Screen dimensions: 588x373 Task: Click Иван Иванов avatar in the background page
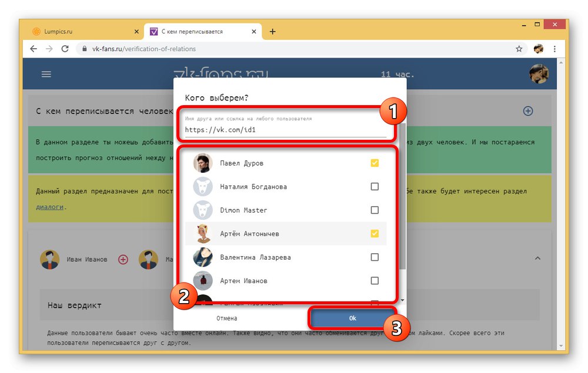click(50, 259)
